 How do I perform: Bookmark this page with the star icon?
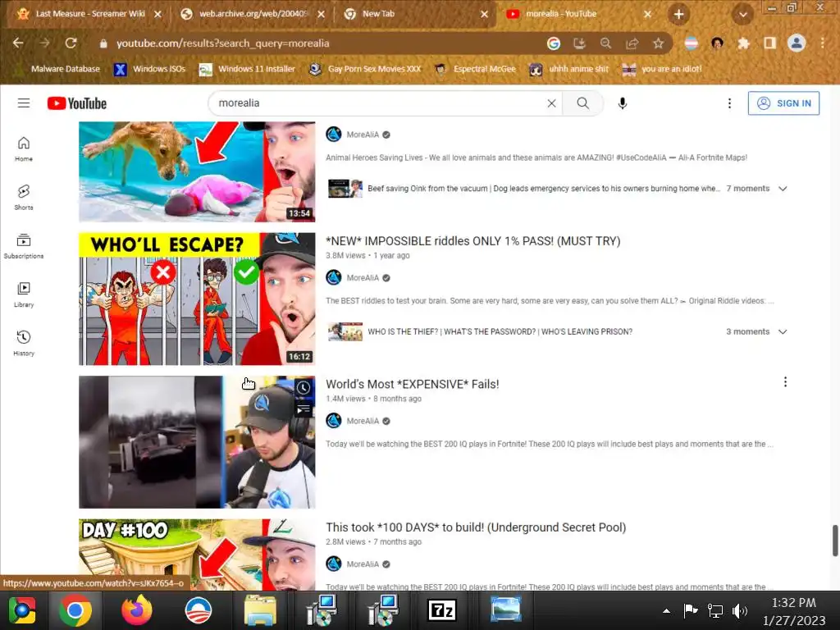pos(658,43)
